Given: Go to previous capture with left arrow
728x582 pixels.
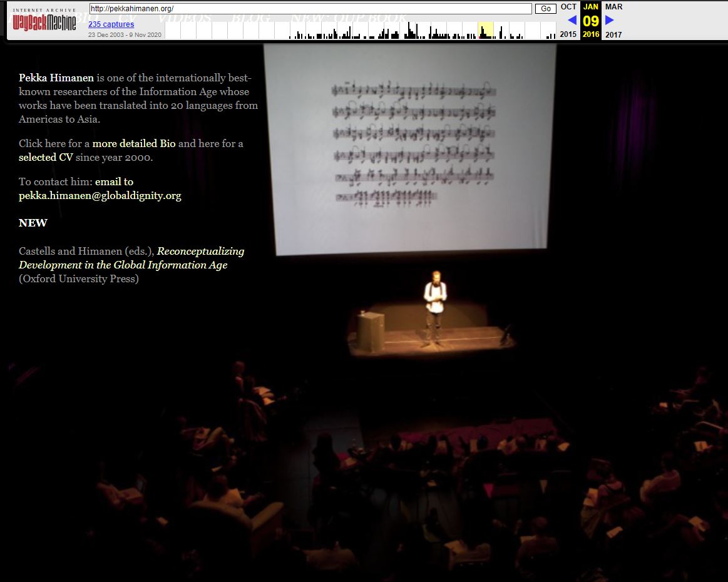Looking at the screenshot, I should tap(572, 20).
